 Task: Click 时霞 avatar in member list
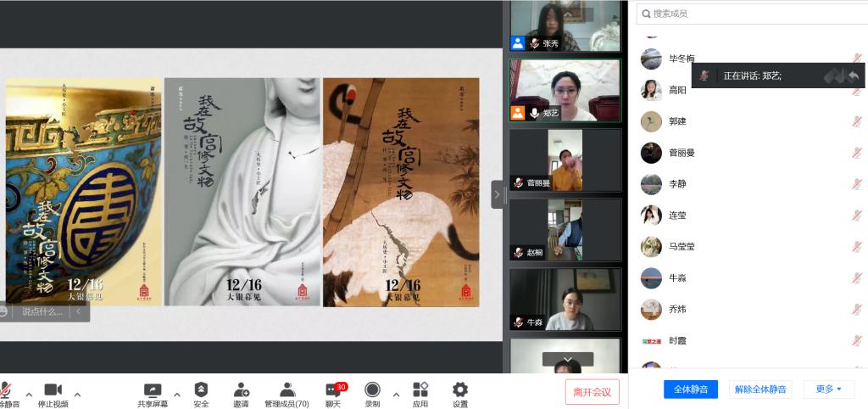click(x=651, y=341)
